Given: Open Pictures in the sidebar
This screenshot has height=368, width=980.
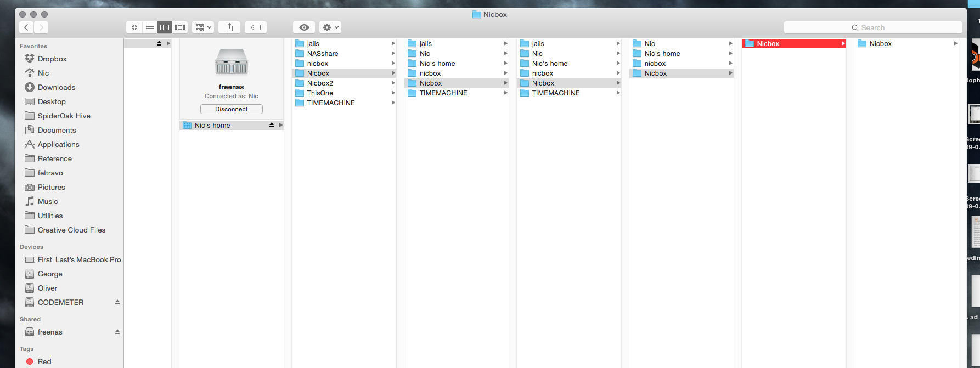Looking at the screenshot, I should (51, 187).
